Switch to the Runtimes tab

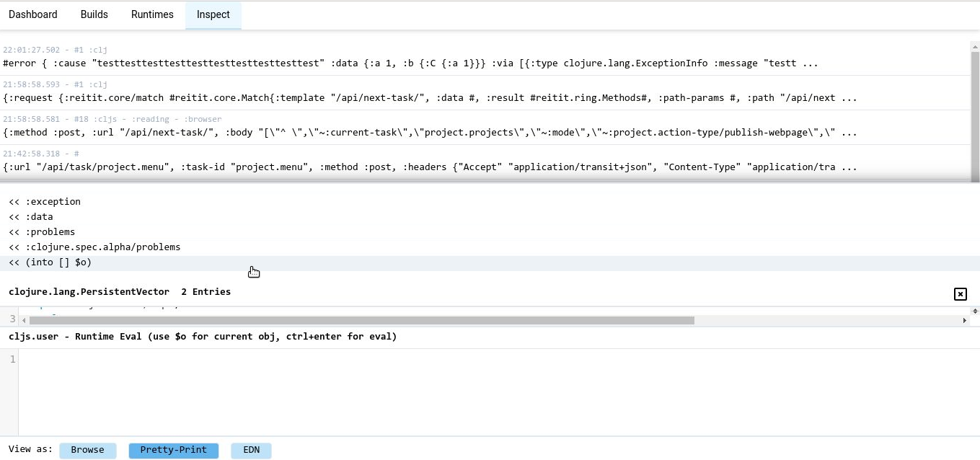click(151, 14)
